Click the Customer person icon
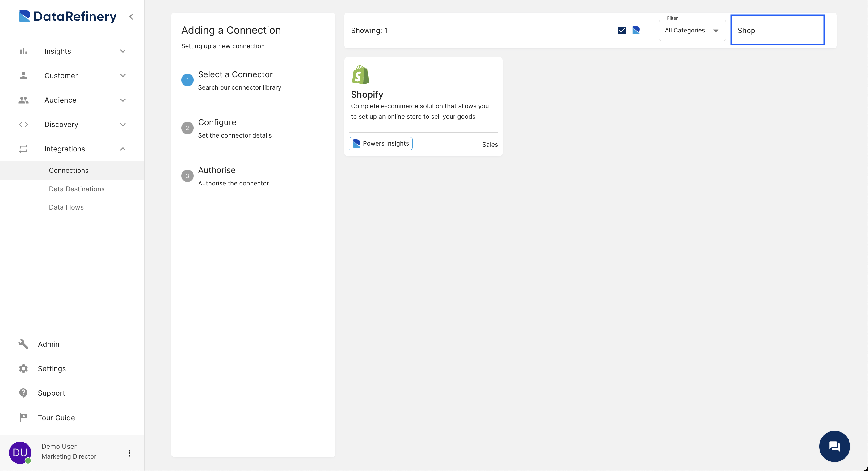This screenshot has width=868, height=471. (x=23, y=75)
